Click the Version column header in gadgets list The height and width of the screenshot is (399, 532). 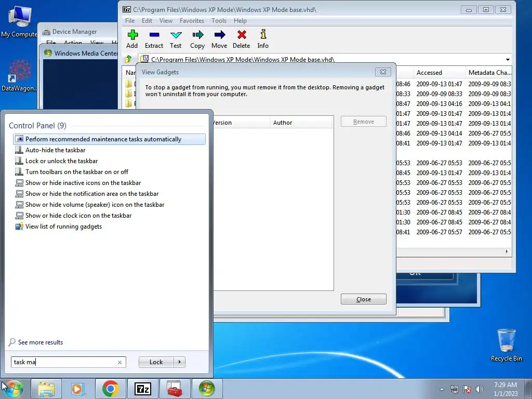[241, 123]
